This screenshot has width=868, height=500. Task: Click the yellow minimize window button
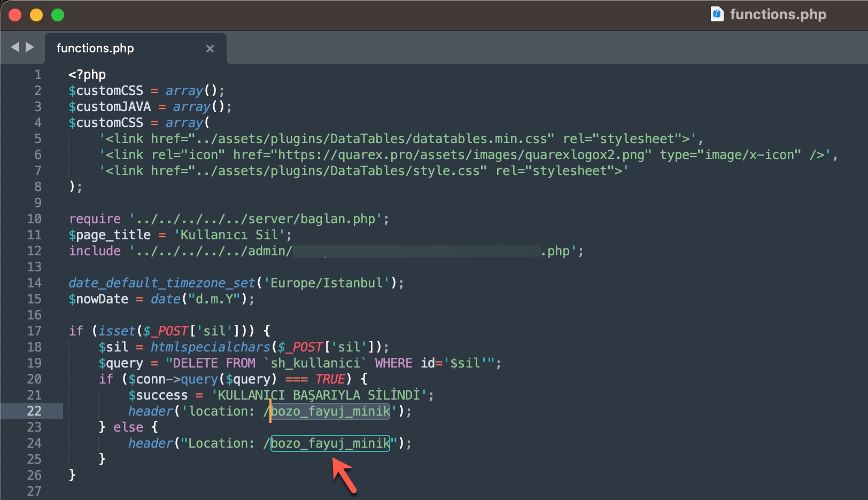36,15
